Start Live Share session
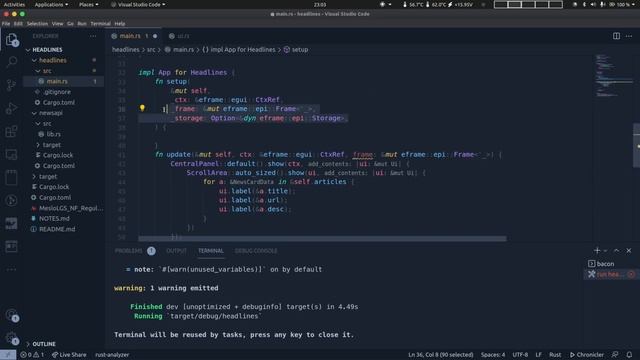This screenshot has width=640, height=360. (x=69, y=355)
